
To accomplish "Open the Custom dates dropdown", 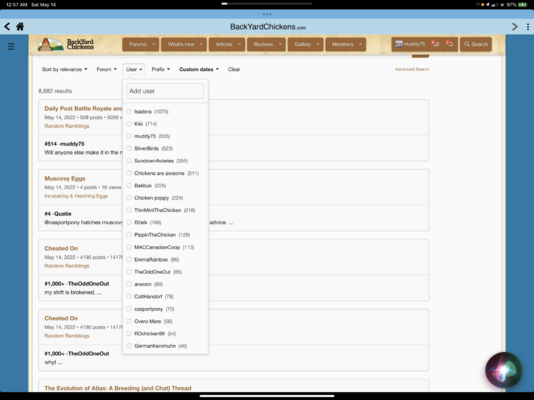I will pyautogui.click(x=199, y=69).
